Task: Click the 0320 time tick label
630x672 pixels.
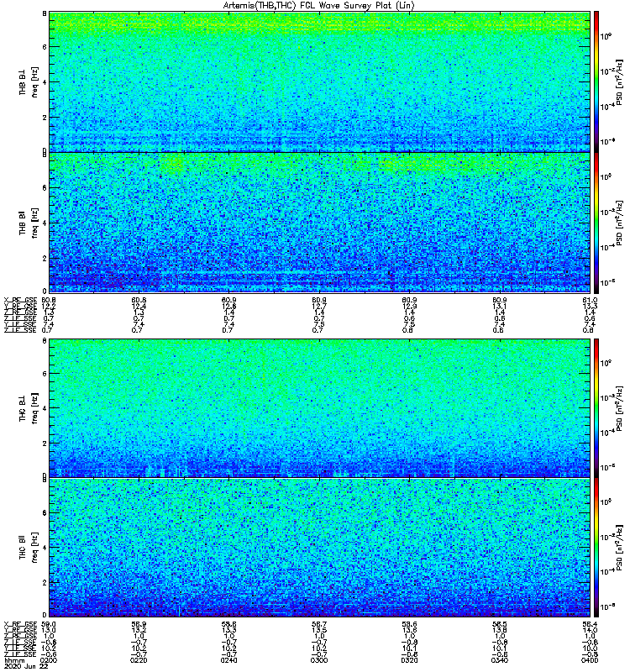Action: (x=409, y=660)
